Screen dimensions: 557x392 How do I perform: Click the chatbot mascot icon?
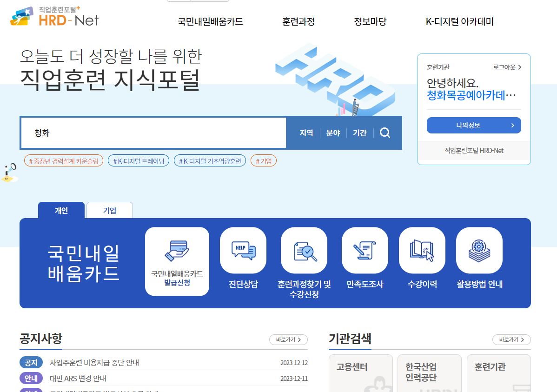point(10,173)
